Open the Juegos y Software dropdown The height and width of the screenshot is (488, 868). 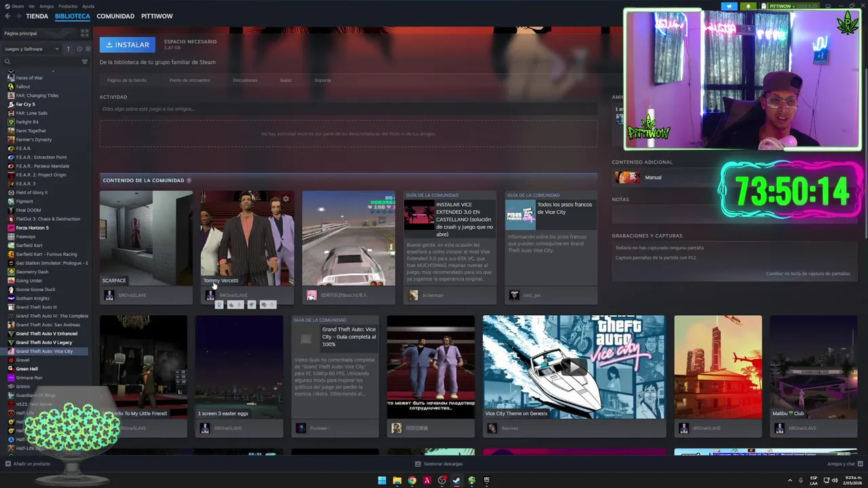click(31, 49)
